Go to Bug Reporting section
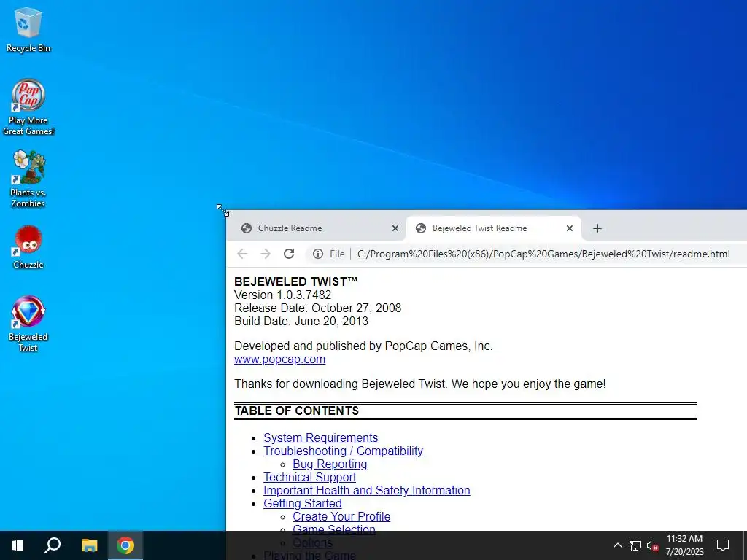The height and width of the screenshot is (560, 747). point(330,464)
